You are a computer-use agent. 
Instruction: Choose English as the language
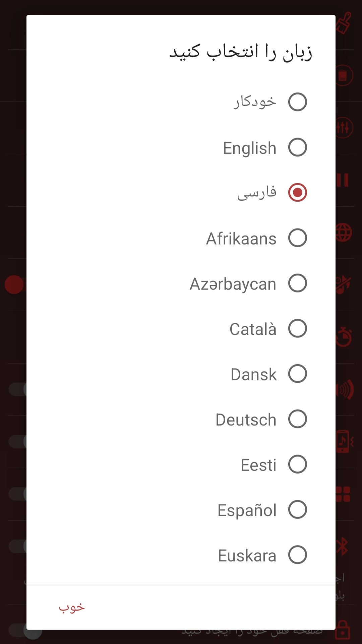[297, 147]
